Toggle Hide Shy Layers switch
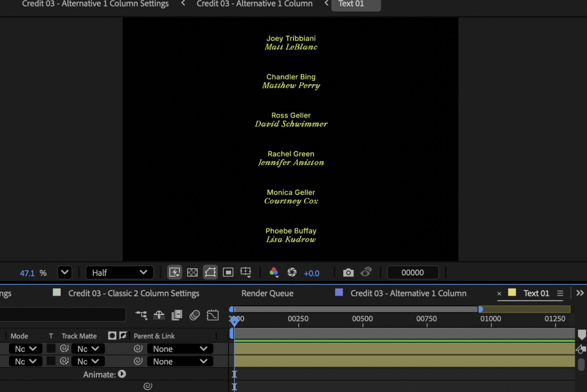The height and width of the screenshot is (392, 587). [x=159, y=315]
